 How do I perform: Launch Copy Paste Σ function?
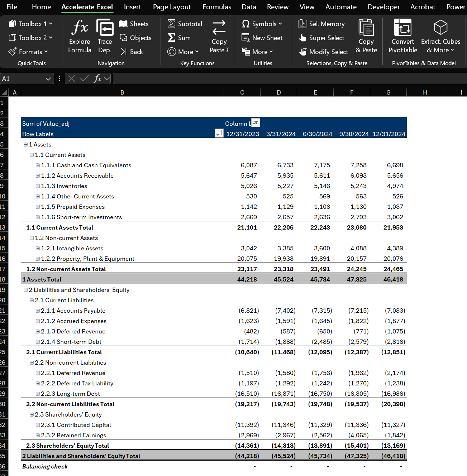(219, 36)
